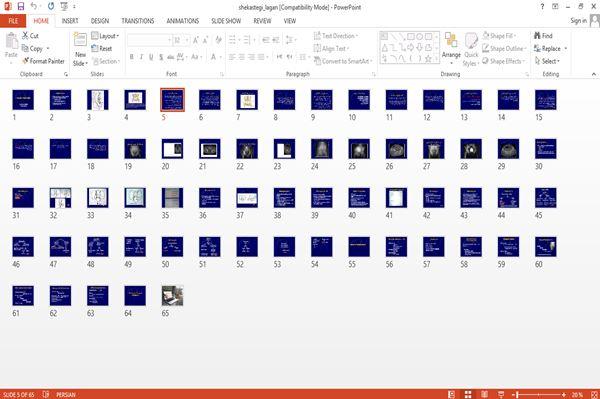600x399 pixels.
Task: Open the FILE tab
Action: (x=13, y=21)
